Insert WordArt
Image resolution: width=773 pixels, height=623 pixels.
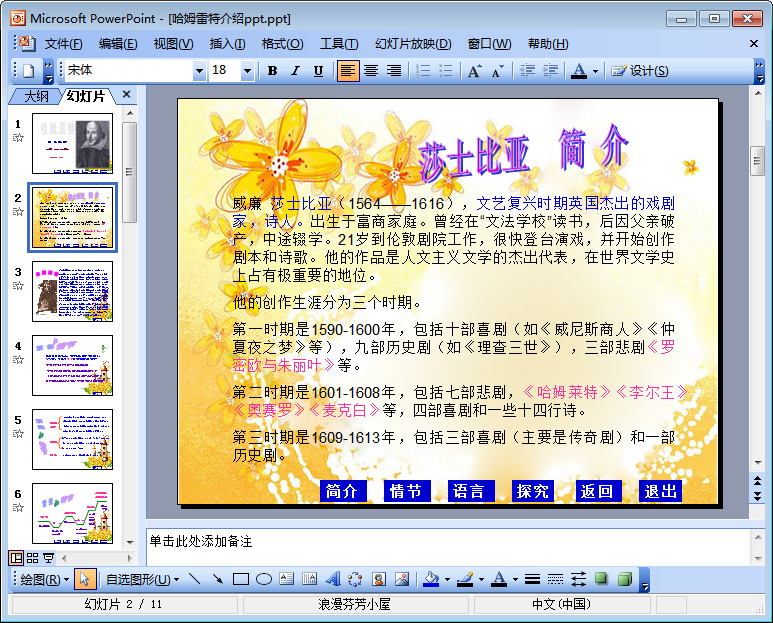point(333,579)
